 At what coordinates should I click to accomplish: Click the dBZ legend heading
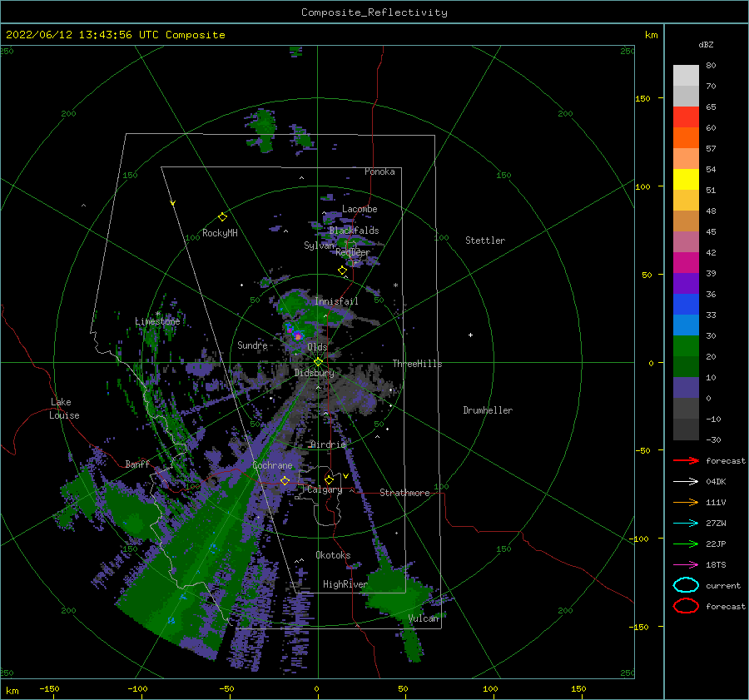[706, 44]
